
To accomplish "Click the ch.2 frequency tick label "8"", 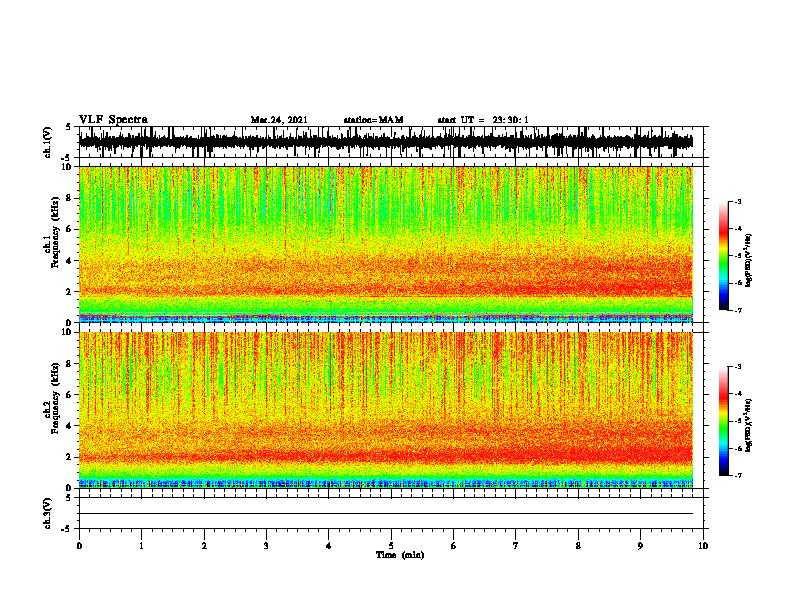I will pos(70,364).
